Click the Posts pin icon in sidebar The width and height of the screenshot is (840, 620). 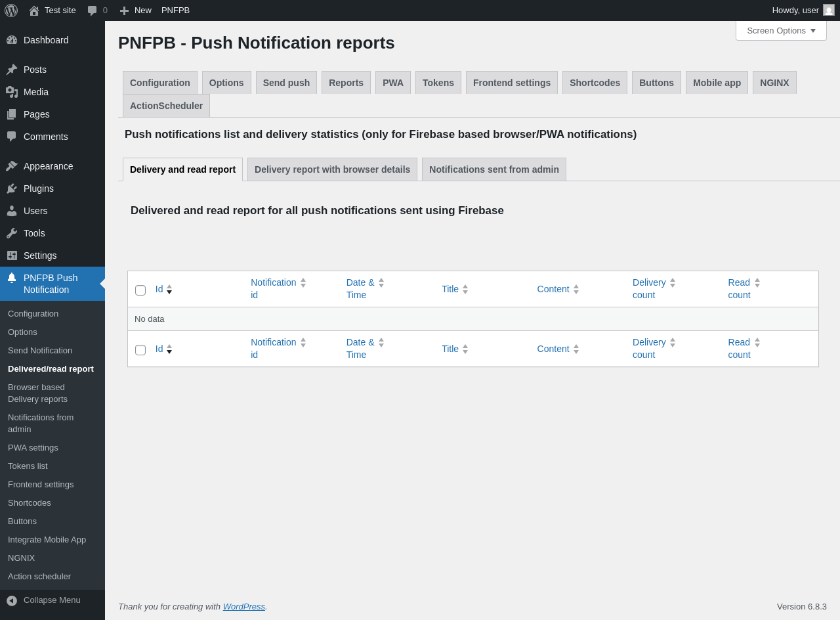click(12, 70)
